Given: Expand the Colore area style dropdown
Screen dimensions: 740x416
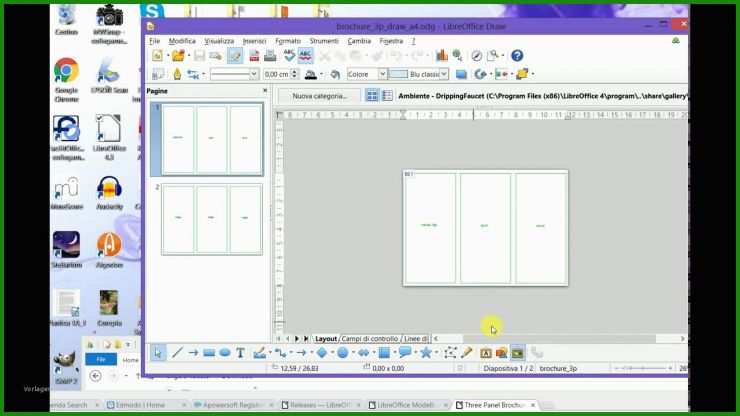Looking at the screenshot, I should coord(382,74).
